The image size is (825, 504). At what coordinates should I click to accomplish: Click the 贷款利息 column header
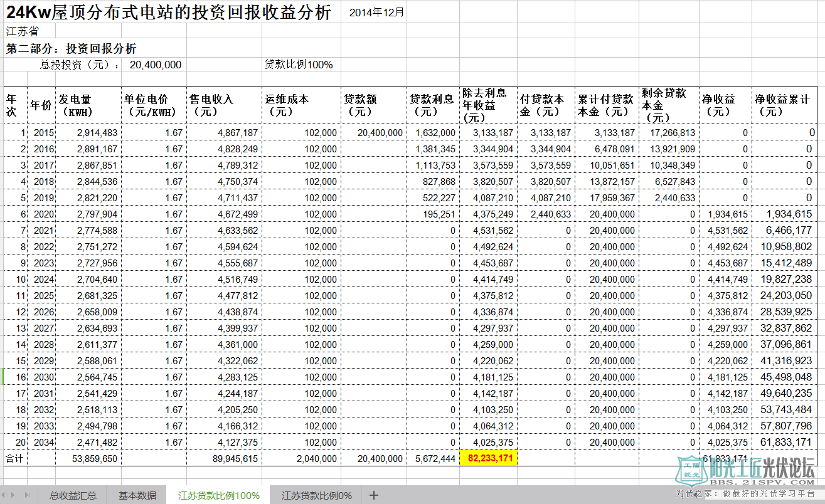433,105
